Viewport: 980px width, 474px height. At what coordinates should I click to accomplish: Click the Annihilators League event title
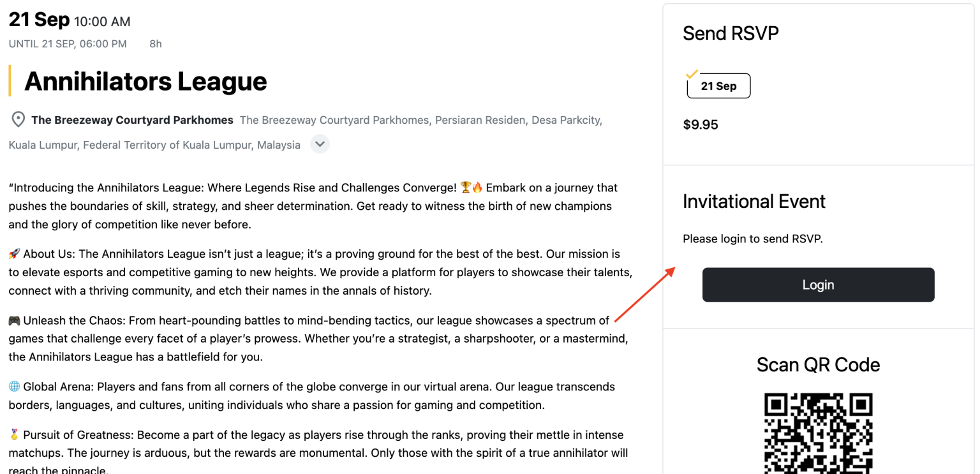[x=145, y=81]
